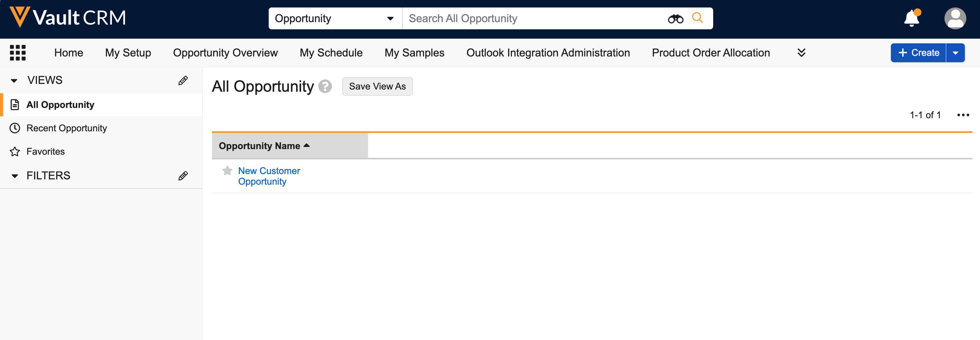The image size is (980, 340).
Task: Favorite the New Customer Opportunity star
Action: pos(228,171)
